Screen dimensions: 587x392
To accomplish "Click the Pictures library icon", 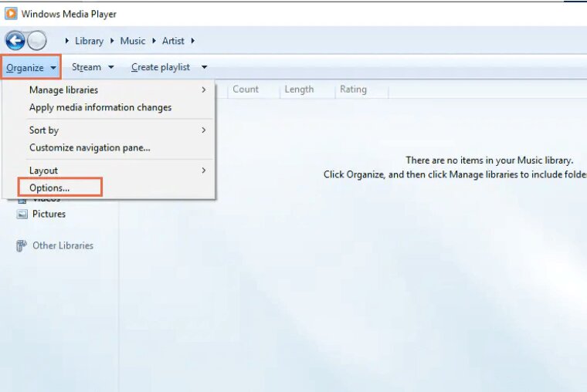I will click(22, 214).
